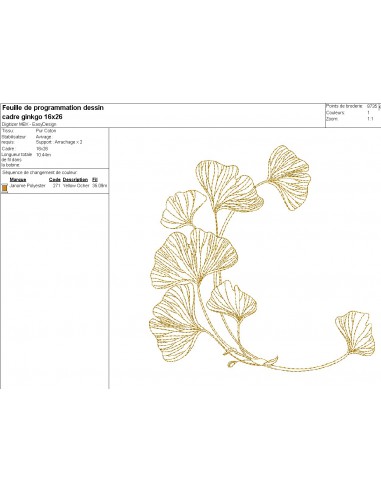Image resolution: width=381 pixels, height=492 pixels.
Task: Click the "Code" column header
Action: 55,180
